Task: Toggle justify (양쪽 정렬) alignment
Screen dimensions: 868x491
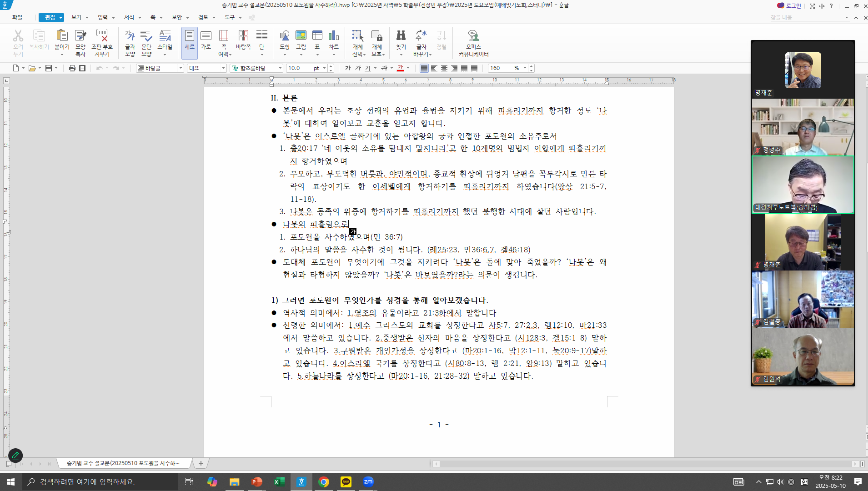Action: (424, 68)
